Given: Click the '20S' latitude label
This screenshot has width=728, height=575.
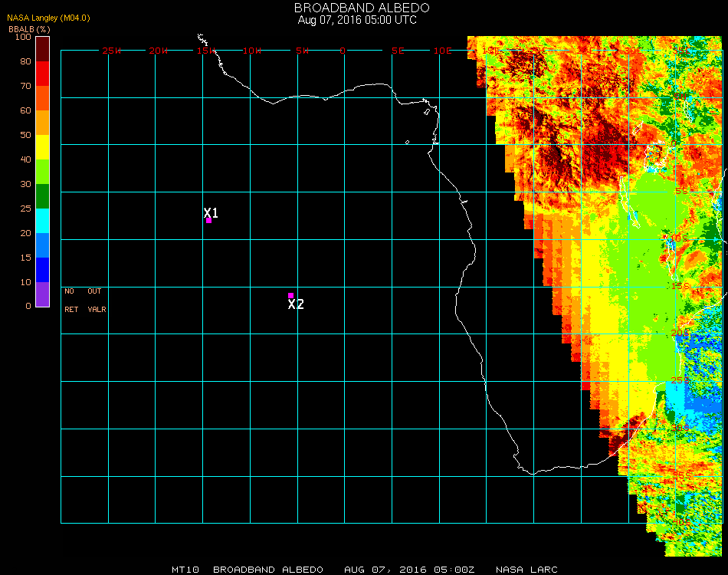Looking at the screenshot, I should click(x=680, y=333).
